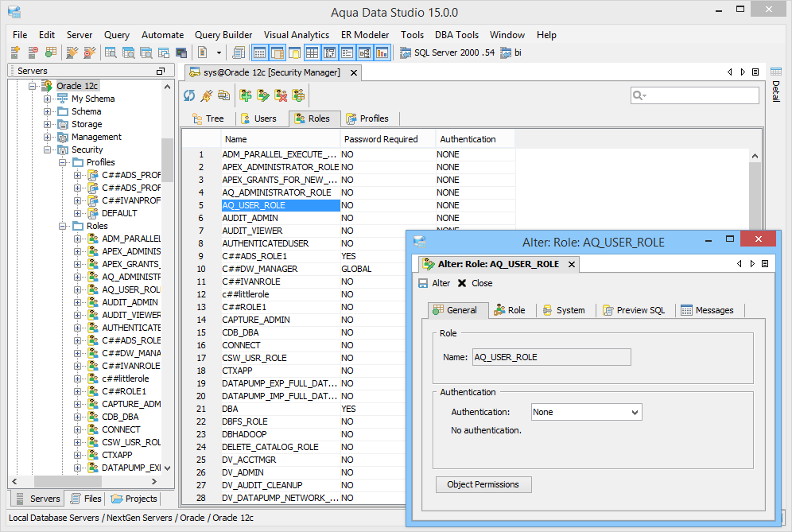Toggle the yellow cylinder window button in toolbar
This screenshot has height=532, width=792.
(295, 52)
